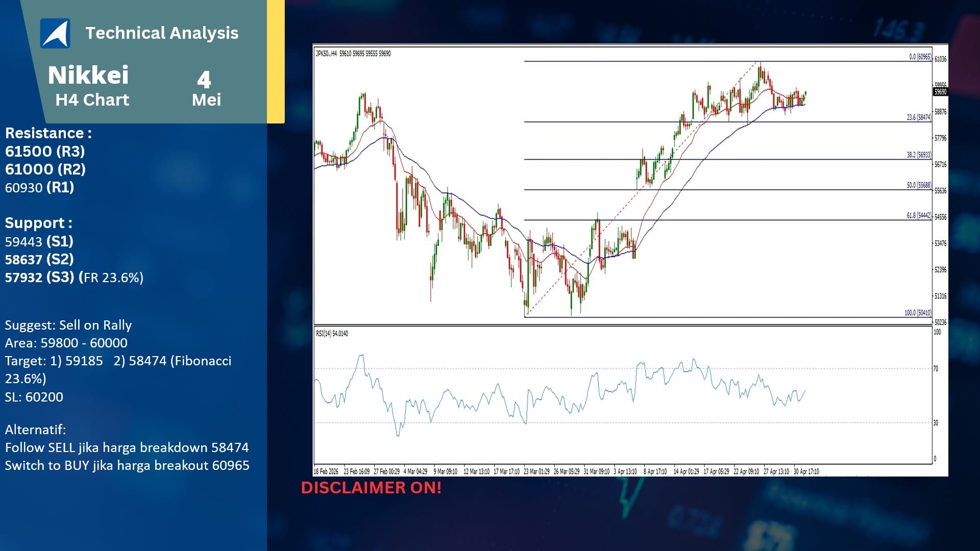Click the 100.0 Fibonacci level label
Viewport: 980px width, 551px height.
(918, 313)
